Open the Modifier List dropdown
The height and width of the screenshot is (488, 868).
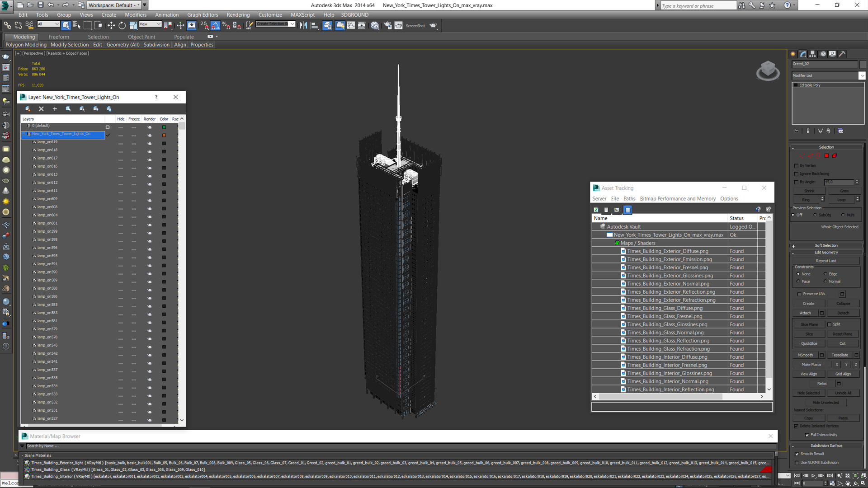point(862,75)
